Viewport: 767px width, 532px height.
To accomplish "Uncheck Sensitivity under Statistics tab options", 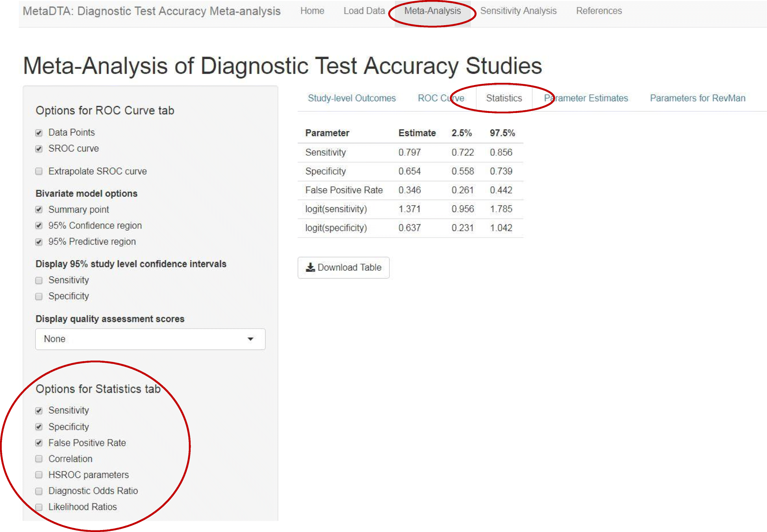I will tap(39, 410).
